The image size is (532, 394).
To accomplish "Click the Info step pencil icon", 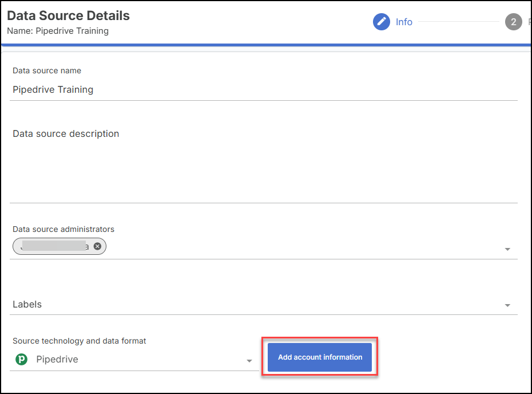I will click(x=382, y=22).
